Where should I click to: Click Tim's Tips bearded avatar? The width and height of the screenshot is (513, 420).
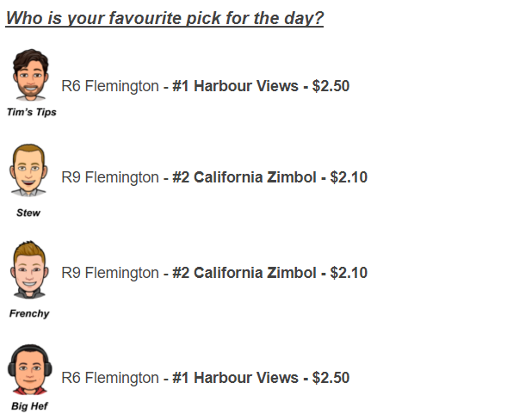(31, 75)
